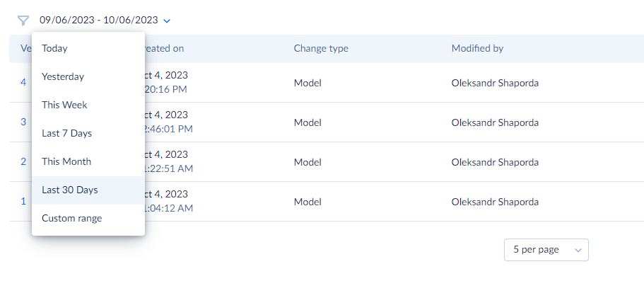Open version 1 link

pyautogui.click(x=23, y=202)
